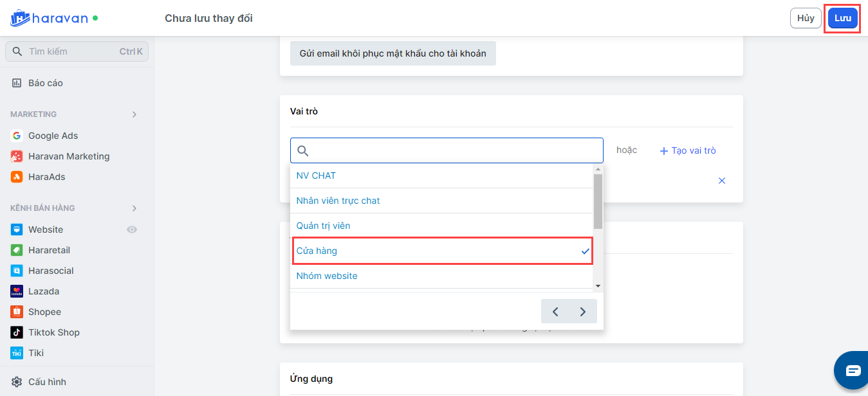Toggle the Website visibility eye icon

132,230
